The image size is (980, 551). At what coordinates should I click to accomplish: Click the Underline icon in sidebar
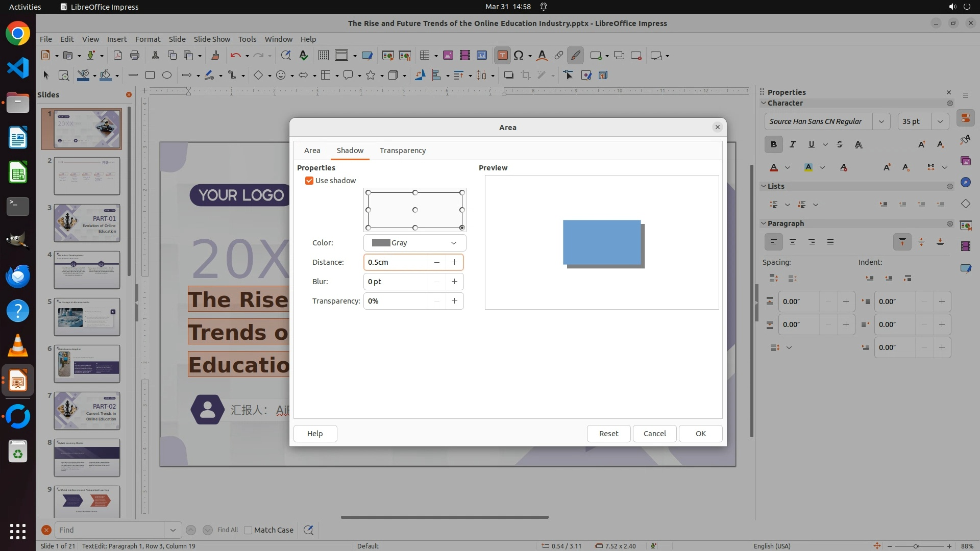click(811, 144)
